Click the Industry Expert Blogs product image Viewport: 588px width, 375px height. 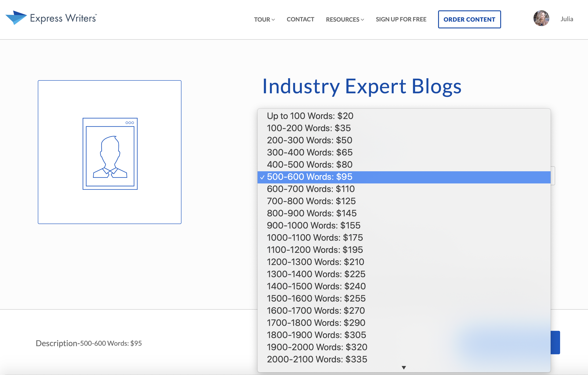click(x=110, y=152)
